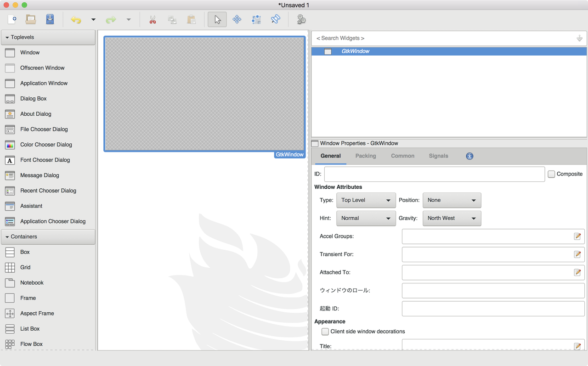Switch to the Packing tab
The height and width of the screenshot is (366, 588).
[365, 156]
